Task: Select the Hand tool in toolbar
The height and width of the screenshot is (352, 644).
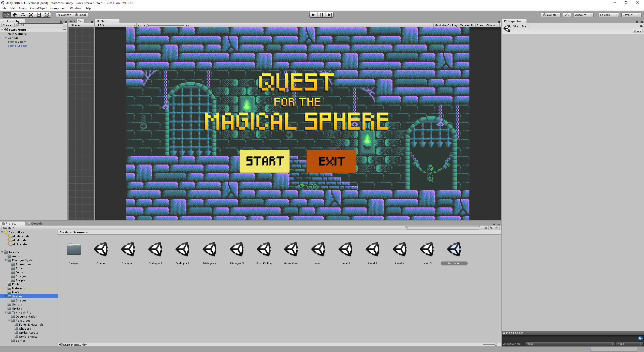Action: coord(6,15)
